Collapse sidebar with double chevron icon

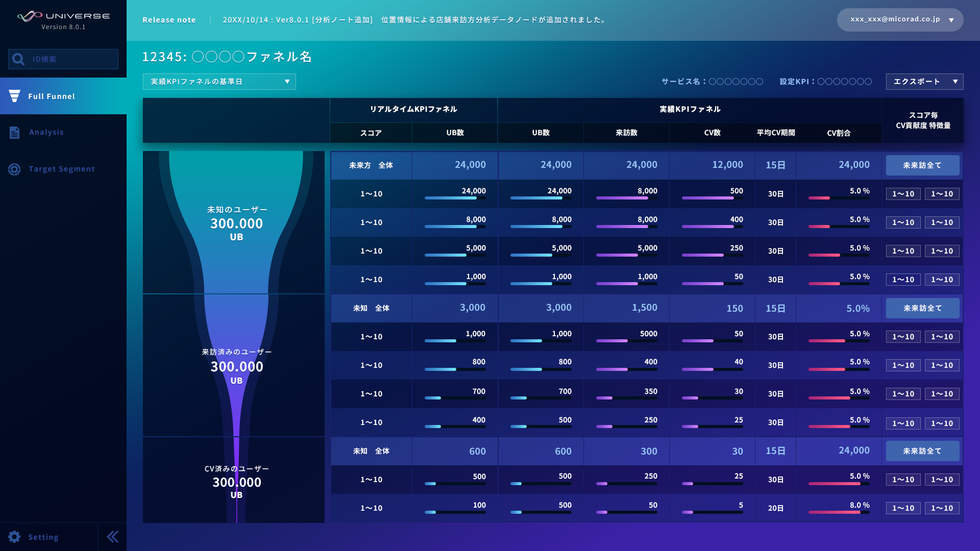112,537
